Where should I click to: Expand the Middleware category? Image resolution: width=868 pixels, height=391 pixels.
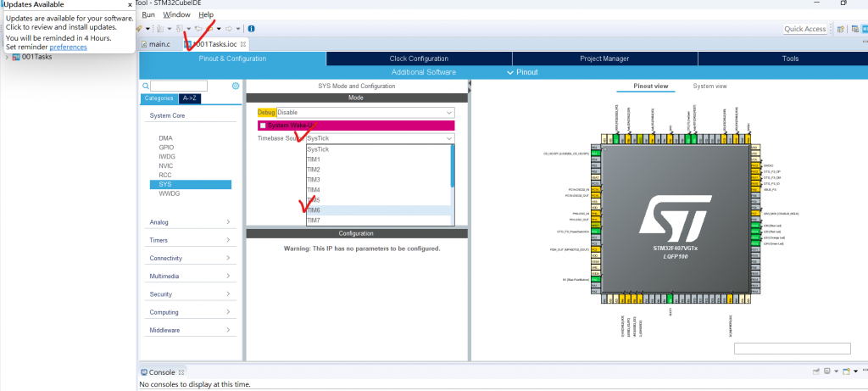pos(191,330)
